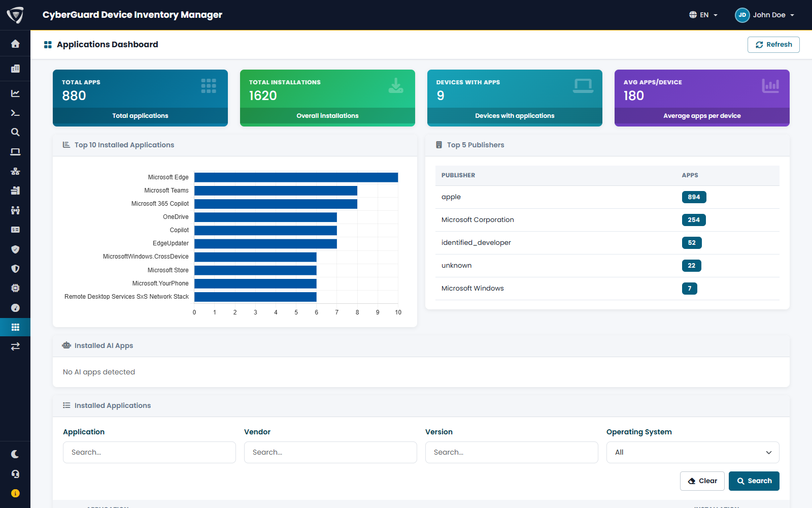Image resolution: width=812 pixels, height=508 pixels.
Task: Open support via the headset icon
Action: pos(15,474)
